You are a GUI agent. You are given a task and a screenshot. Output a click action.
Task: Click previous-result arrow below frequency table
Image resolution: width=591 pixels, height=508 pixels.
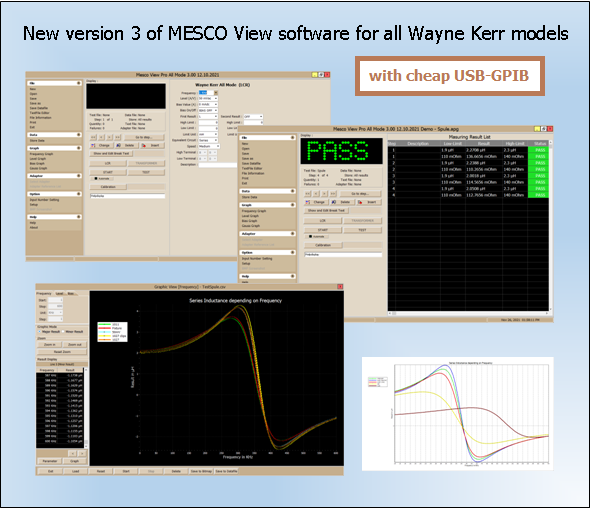(73, 454)
